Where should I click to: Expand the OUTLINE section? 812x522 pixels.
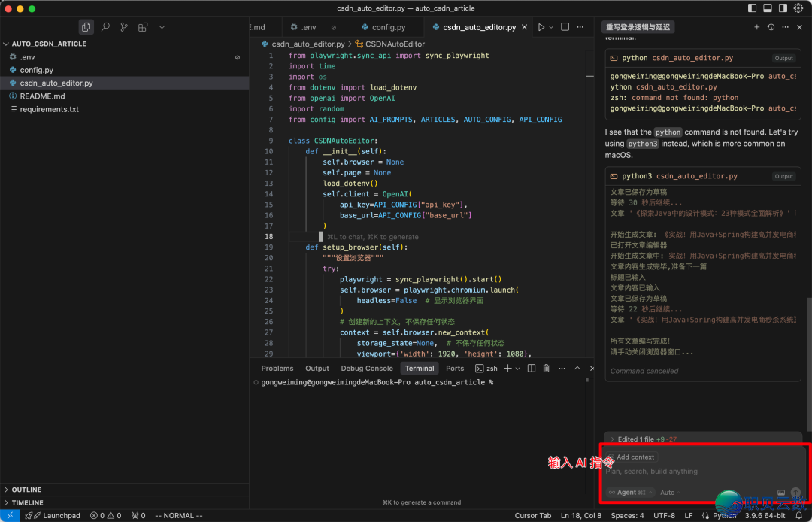26,490
